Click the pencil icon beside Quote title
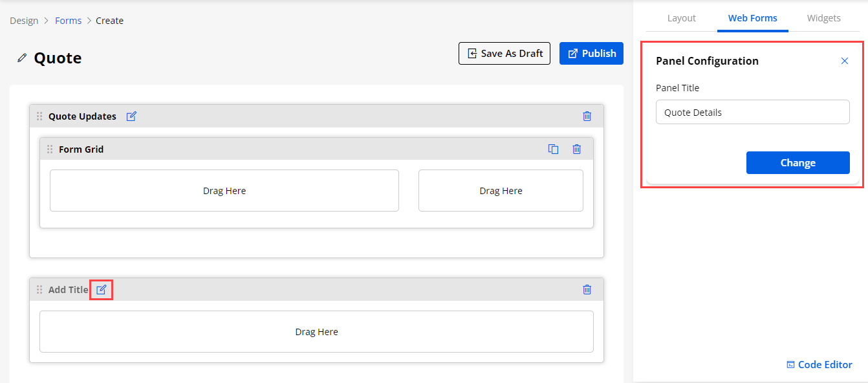The width and height of the screenshot is (868, 383). click(x=22, y=58)
